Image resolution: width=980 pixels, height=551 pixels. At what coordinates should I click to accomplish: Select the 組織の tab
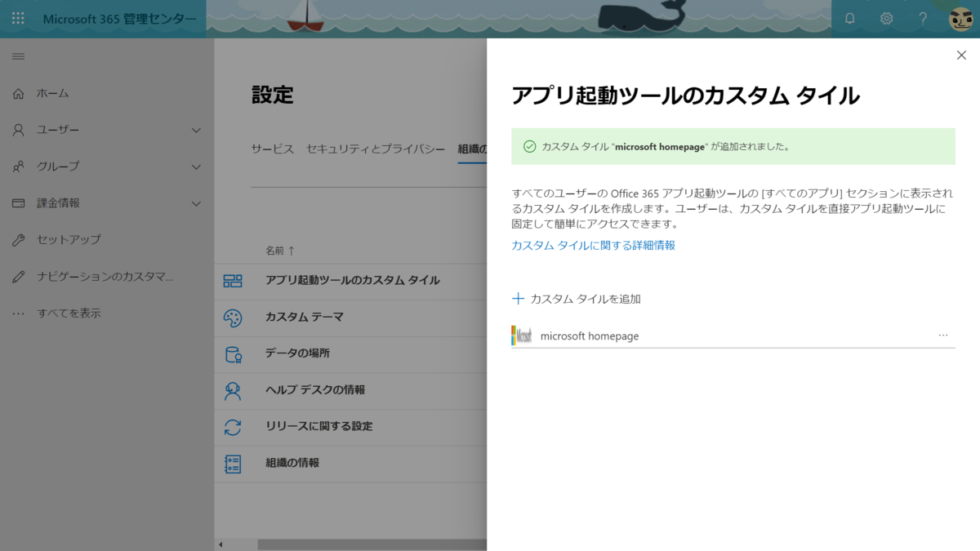click(473, 149)
